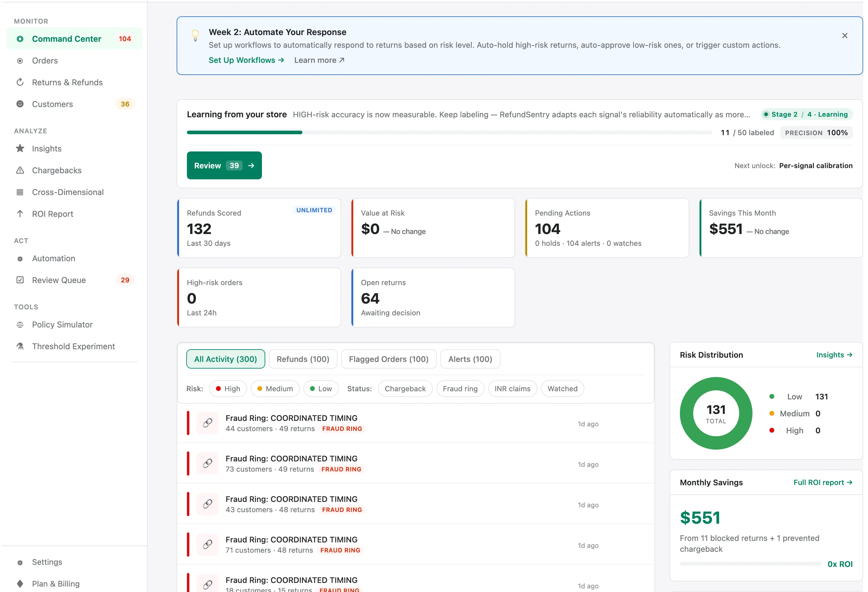Viewport: 868px width, 592px height.
Task: Click the Command Center 104 badge
Action: [125, 39]
